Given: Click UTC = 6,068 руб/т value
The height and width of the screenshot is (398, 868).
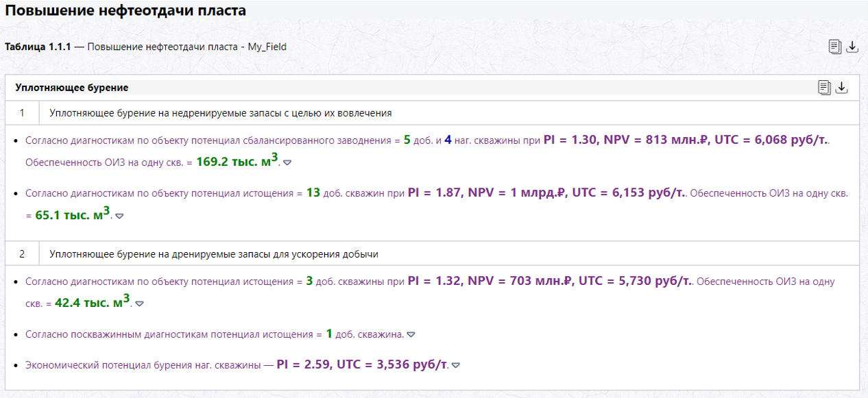Looking at the screenshot, I should [771, 140].
